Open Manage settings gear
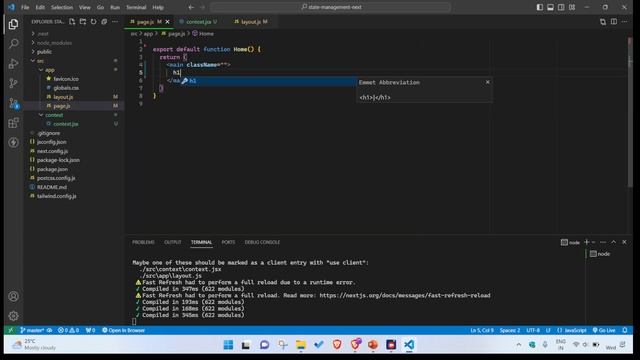Image resolution: width=640 pixels, height=360 pixels. [13, 316]
